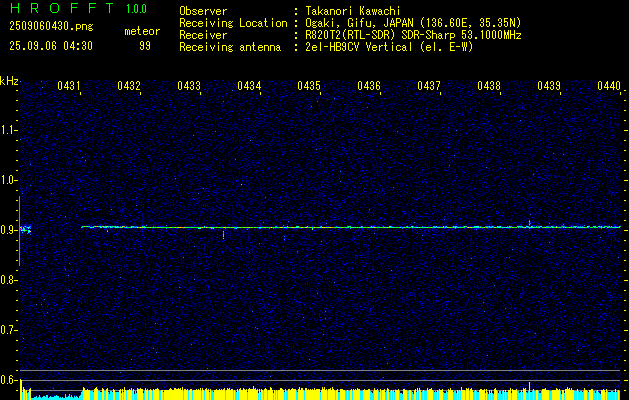Select the file name 2509060430.png
This screenshot has width=629, height=400.
[x=51, y=26]
